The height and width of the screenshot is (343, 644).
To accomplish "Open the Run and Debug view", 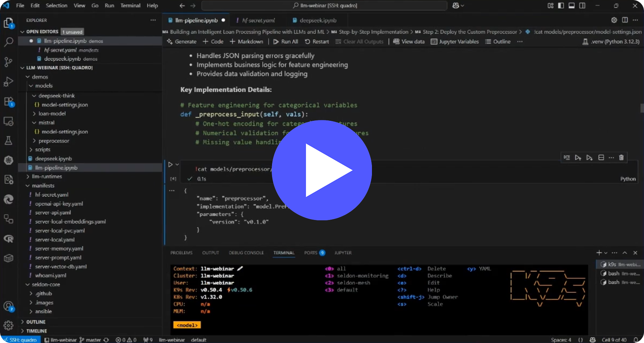I will 8,82.
